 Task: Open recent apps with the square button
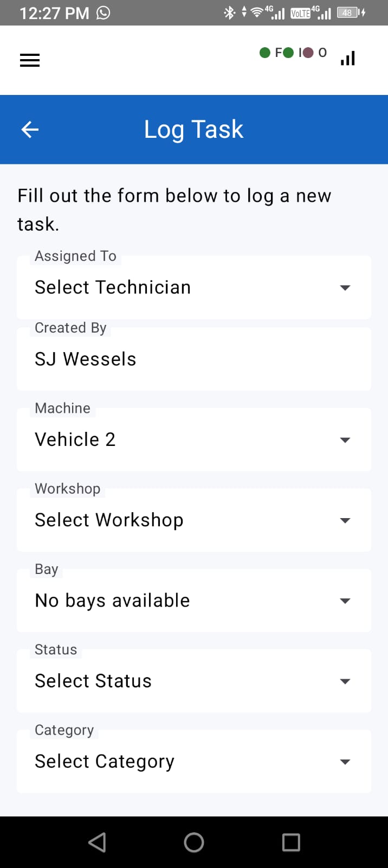click(x=291, y=842)
